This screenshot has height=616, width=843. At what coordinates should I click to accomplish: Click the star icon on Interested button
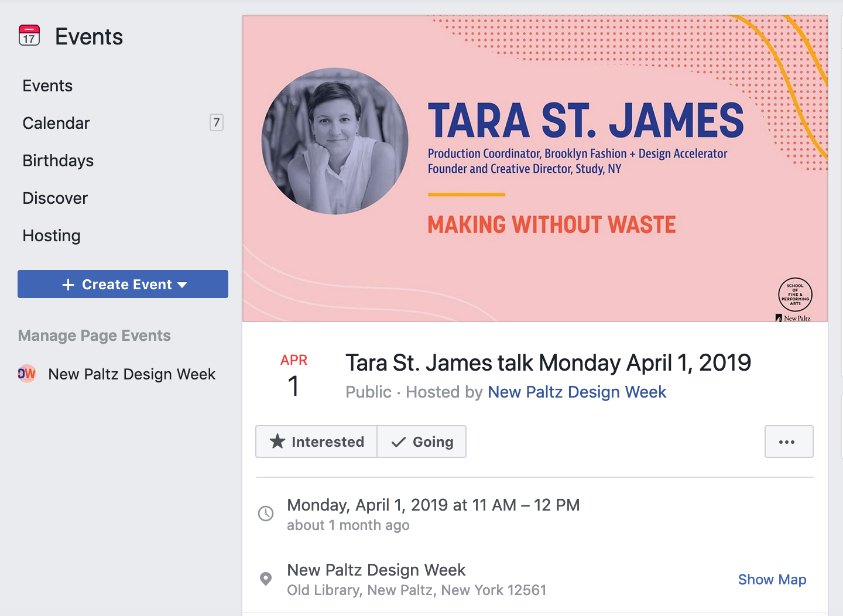point(277,442)
